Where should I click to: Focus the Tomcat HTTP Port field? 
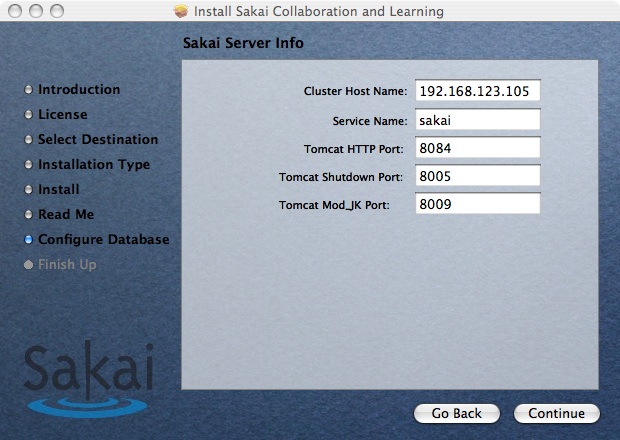[x=477, y=148]
